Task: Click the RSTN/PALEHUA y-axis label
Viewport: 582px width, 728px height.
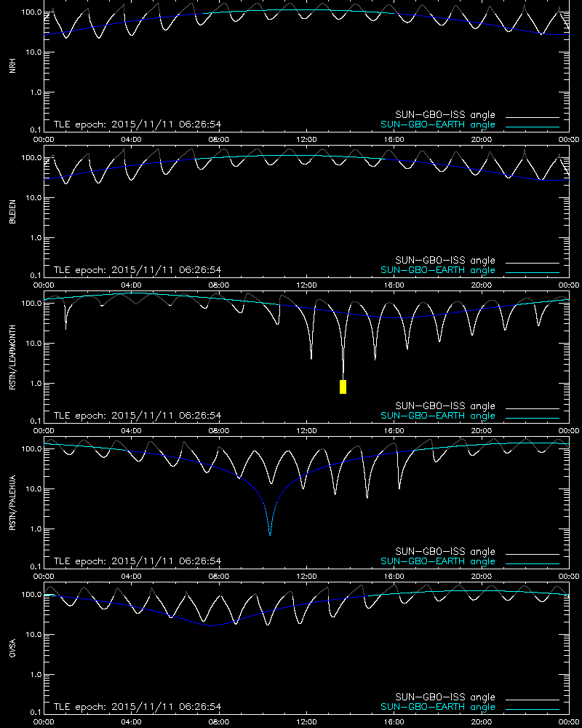Action: click(x=12, y=503)
